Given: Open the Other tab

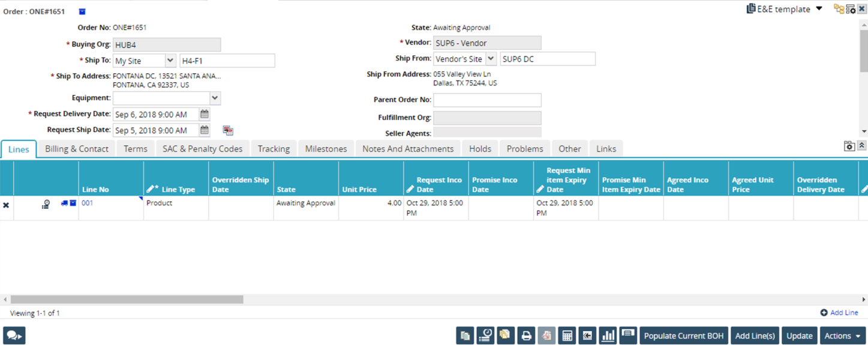Looking at the screenshot, I should (x=570, y=149).
